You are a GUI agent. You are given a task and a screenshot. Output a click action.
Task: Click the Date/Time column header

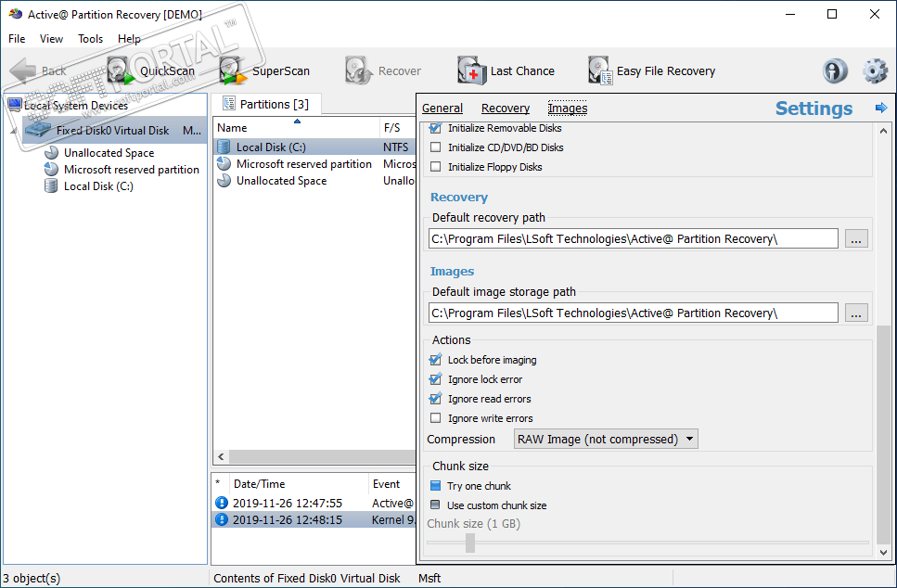pos(298,484)
